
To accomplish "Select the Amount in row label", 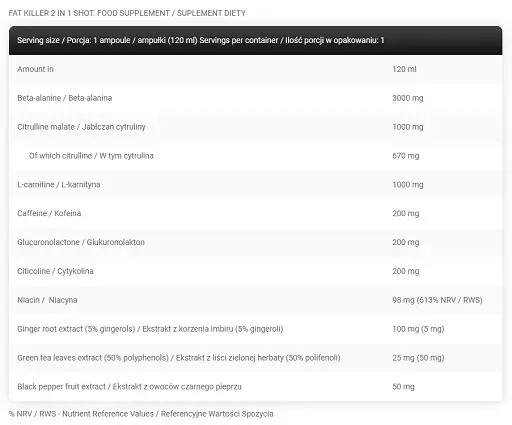I will (x=35, y=69).
